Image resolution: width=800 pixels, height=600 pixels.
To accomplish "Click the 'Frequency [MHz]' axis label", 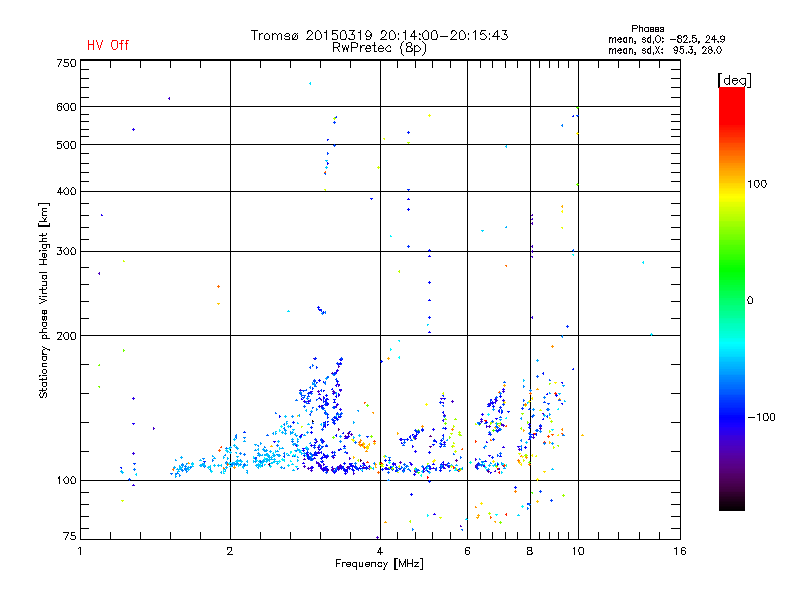I will (379, 564).
